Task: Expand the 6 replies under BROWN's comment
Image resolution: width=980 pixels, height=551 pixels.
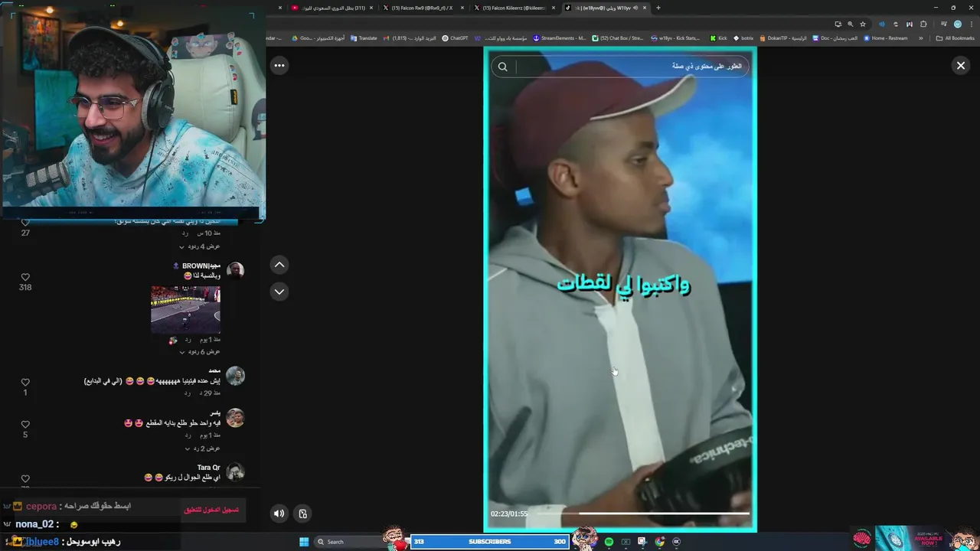Action: (200, 351)
